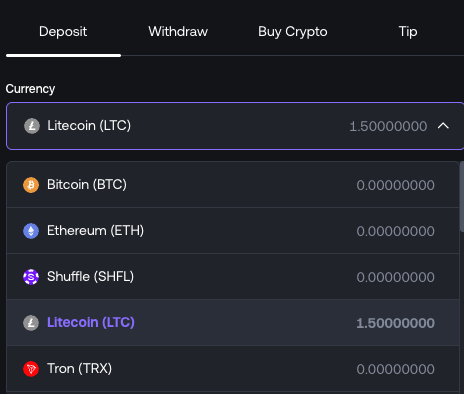Image resolution: width=464 pixels, height=394 pixels.
Task: Click the purple Shuffle chip icon
Action: coord(31,277)
